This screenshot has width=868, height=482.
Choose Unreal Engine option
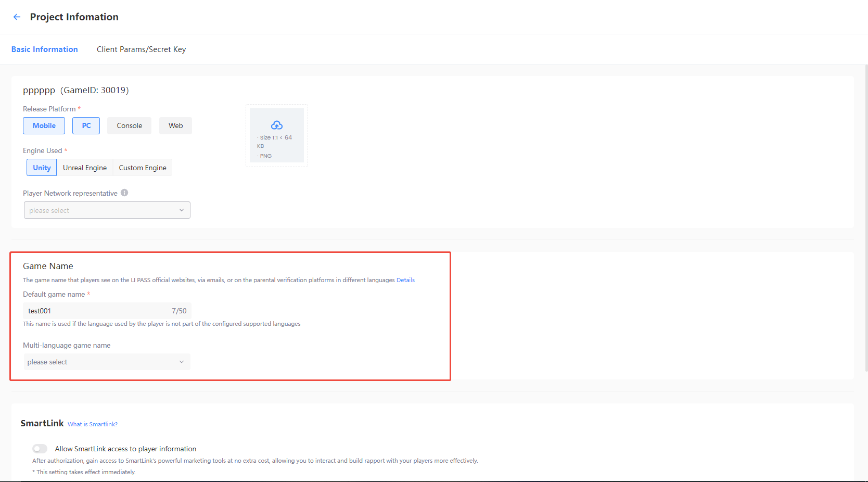coord(85,168)
